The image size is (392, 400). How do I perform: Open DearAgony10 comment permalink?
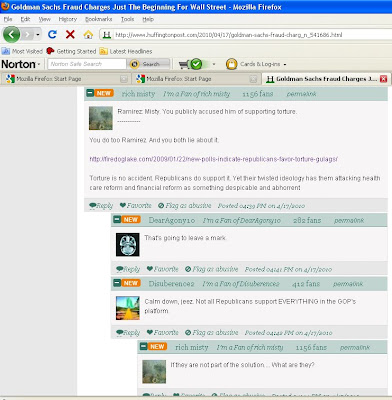[x=349, y=220]
